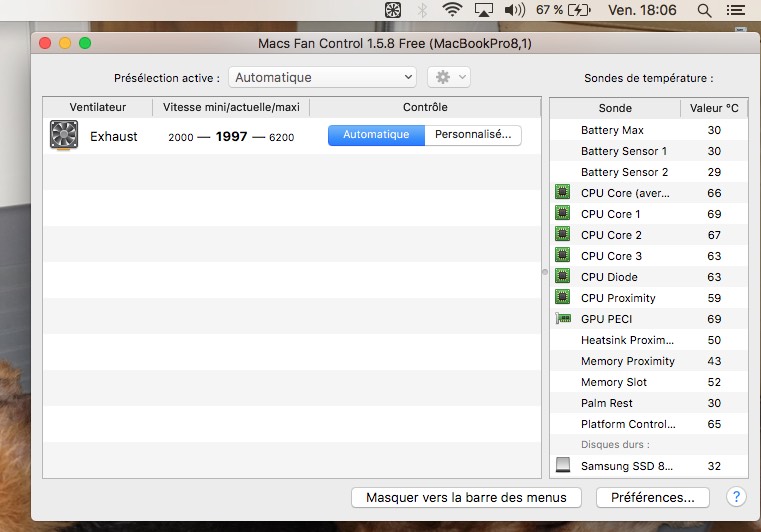Open Macs Fan Control menu bar icon

coord(393,10)
